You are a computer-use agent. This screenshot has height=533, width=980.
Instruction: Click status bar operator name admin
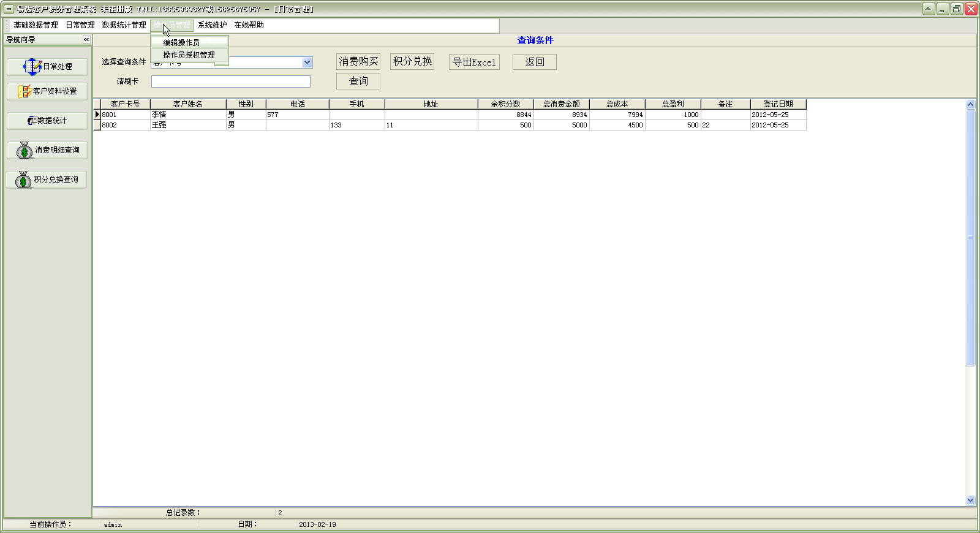coord(113,525)
